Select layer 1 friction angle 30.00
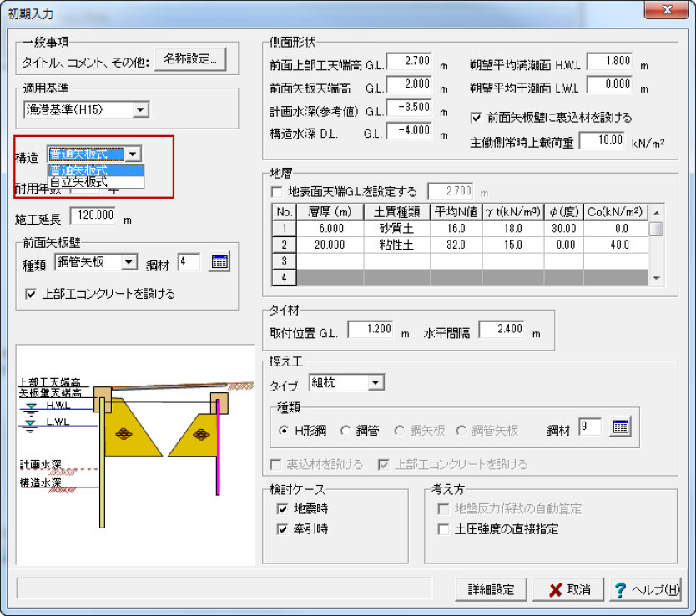 563,229
